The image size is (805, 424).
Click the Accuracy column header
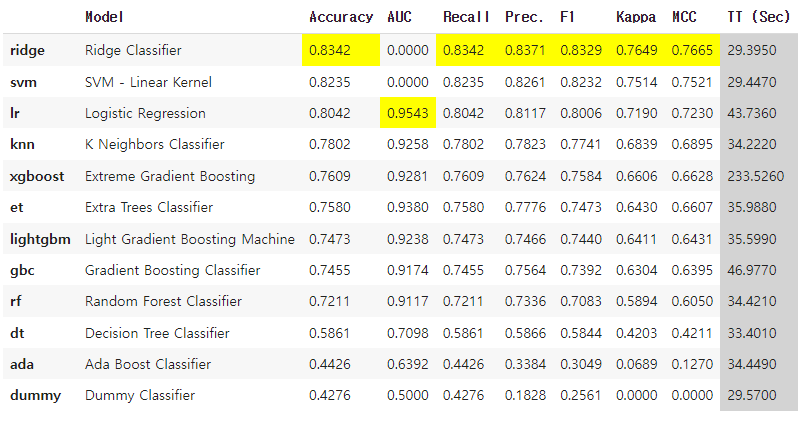(340, 17)
